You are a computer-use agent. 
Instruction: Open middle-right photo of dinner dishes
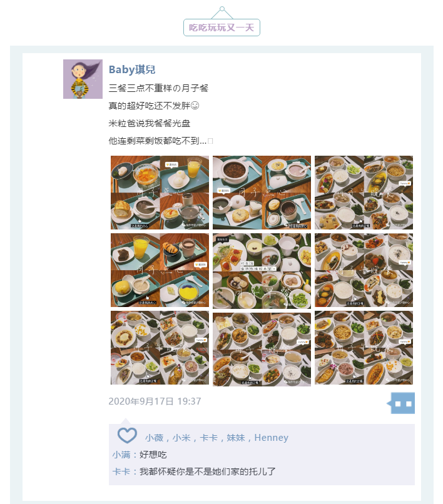tap(364, 270)
